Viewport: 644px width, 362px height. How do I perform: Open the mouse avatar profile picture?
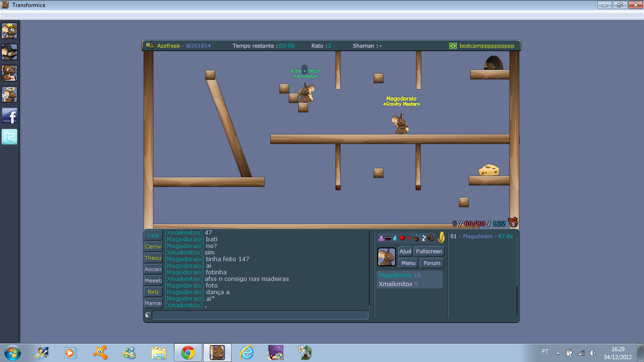click(387, 257)
